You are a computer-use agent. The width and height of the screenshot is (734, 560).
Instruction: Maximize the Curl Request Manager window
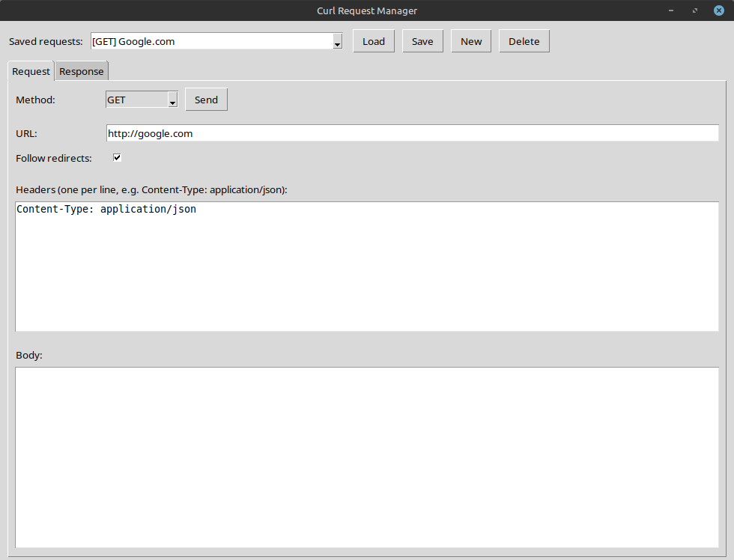click(695, 10)
